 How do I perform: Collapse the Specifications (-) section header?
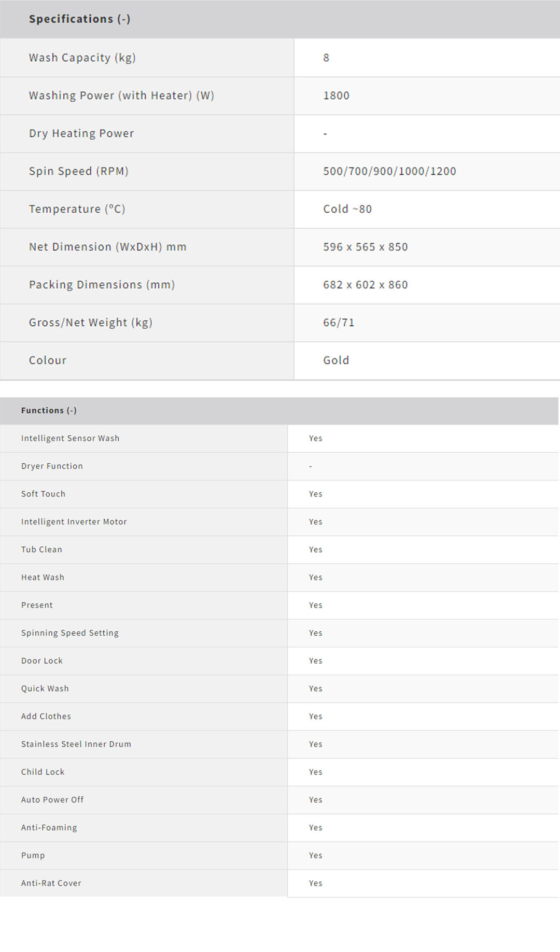coord(79,19)
